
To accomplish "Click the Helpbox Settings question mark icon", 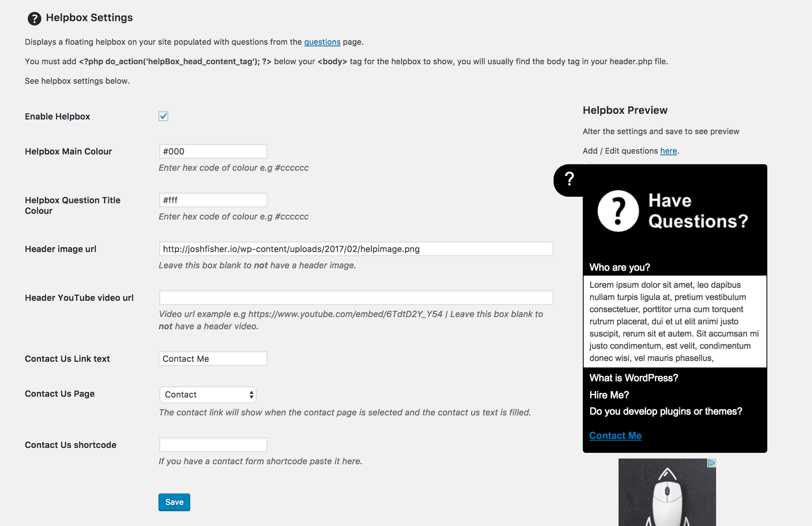I will [35, 18].
